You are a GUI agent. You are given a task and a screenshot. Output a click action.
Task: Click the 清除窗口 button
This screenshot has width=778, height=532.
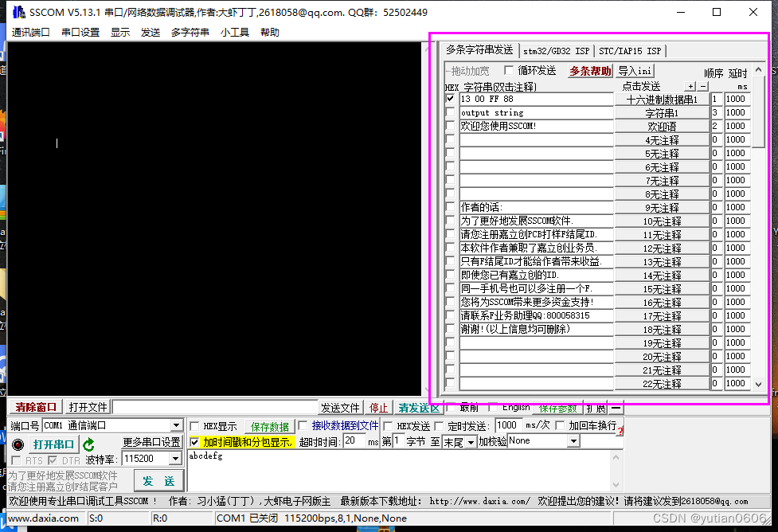(x=36, y=408)
